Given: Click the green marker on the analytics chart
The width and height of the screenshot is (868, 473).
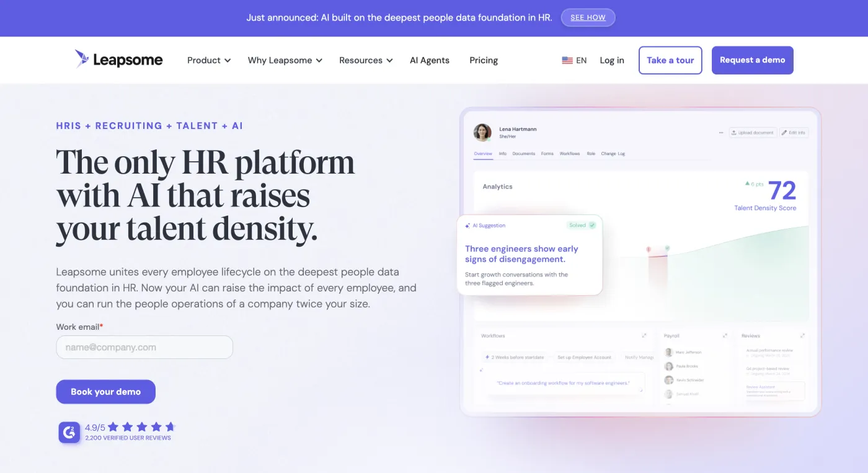Looking at the screenshot, I should [667, 248].
